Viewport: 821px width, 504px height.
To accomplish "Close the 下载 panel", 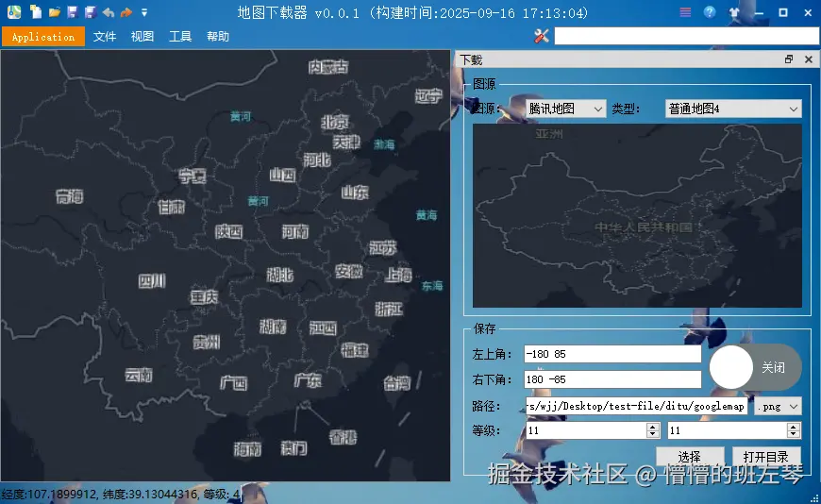I will pyautogui.click(x=809, y=59).
